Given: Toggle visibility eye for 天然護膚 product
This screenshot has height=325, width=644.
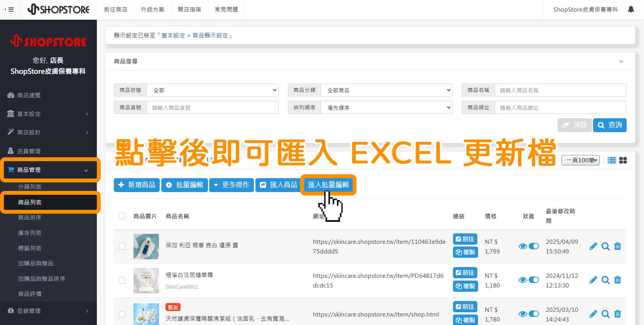Looking at the screenshot, I should [523, 314].
